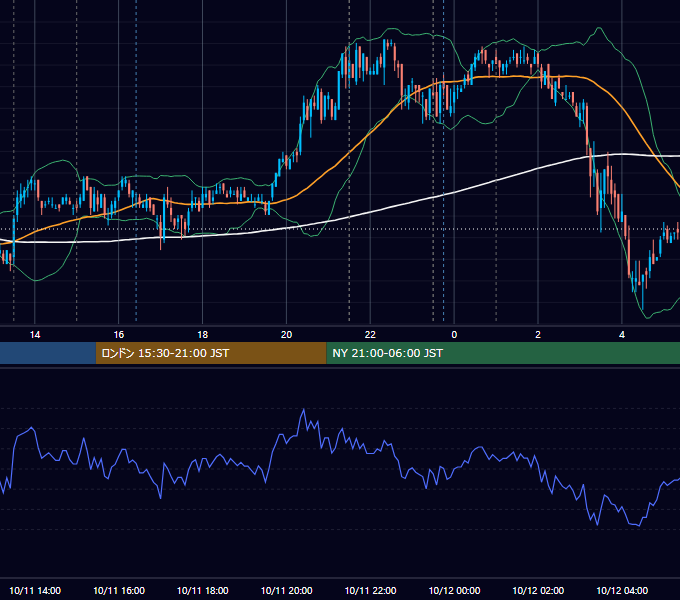680x600 pixels.
Task: Click the 10/11 22:00 date label
Action: click(x=370, y=590)
